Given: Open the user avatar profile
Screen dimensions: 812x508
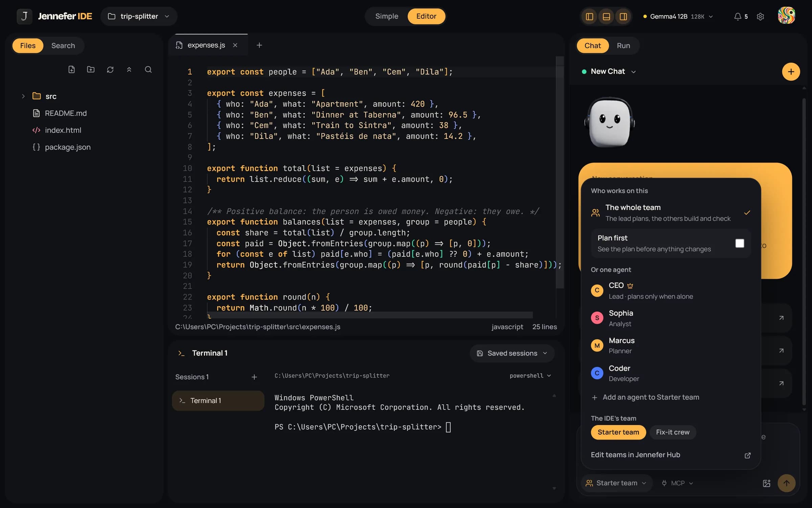Looking at the screenshot, I should 786,16.
